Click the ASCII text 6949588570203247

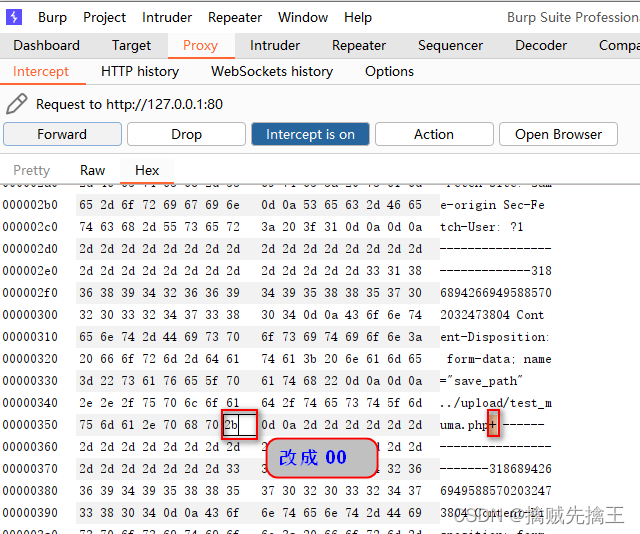click(x=496, y=491)
